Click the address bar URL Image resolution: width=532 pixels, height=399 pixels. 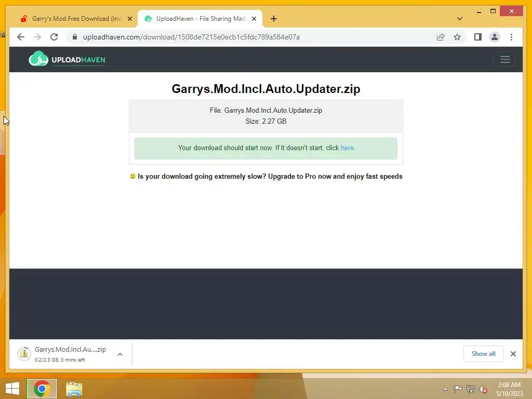(x=191, y=37)
